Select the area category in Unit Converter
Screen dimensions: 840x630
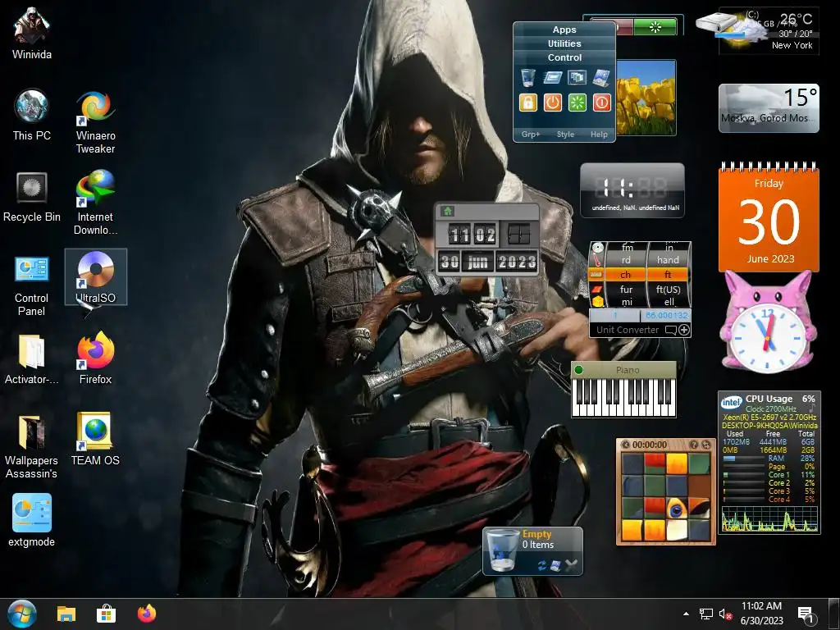point(597,290)
